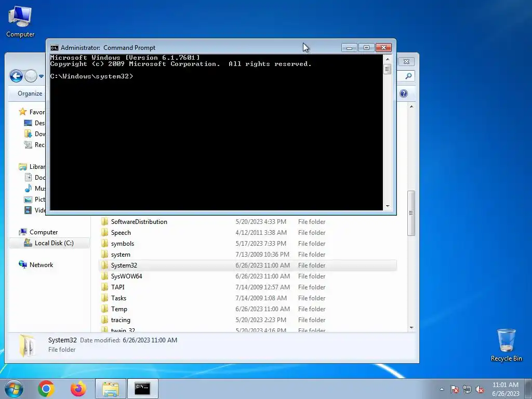
Task: Switch to Windows Explorer taskbar button
Action: click(110, 389)
